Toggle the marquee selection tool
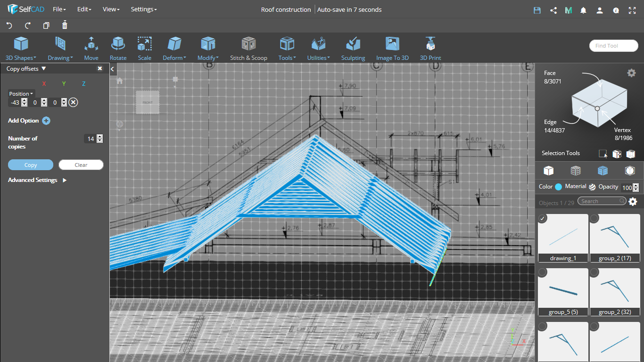 tap(603, 154)
